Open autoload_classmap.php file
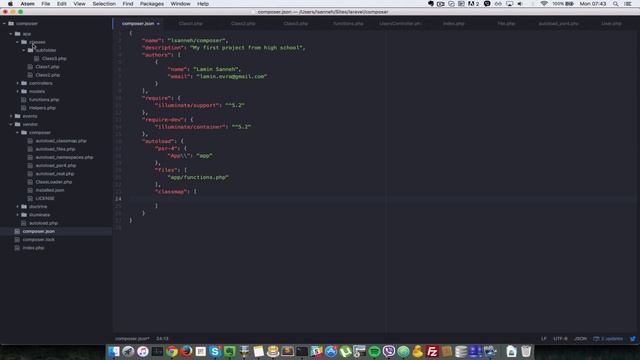 click(x=61, y=141)
